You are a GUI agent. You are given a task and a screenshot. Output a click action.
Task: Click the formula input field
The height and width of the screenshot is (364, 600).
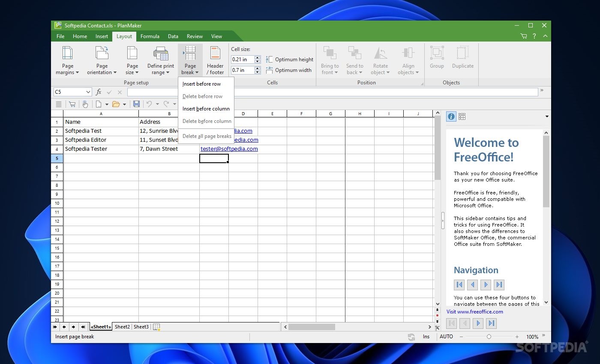pyautogui.click(x=333, y=92)
